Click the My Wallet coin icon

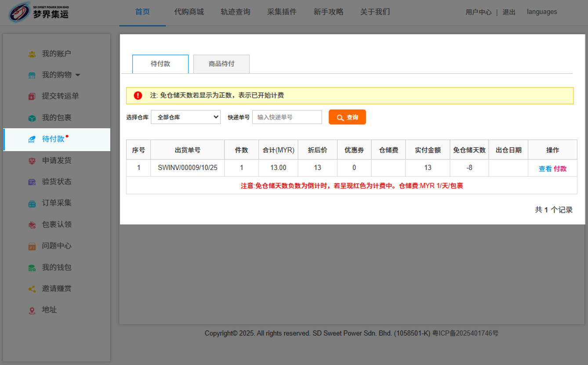pyautogui.click(x=32, y=267)
